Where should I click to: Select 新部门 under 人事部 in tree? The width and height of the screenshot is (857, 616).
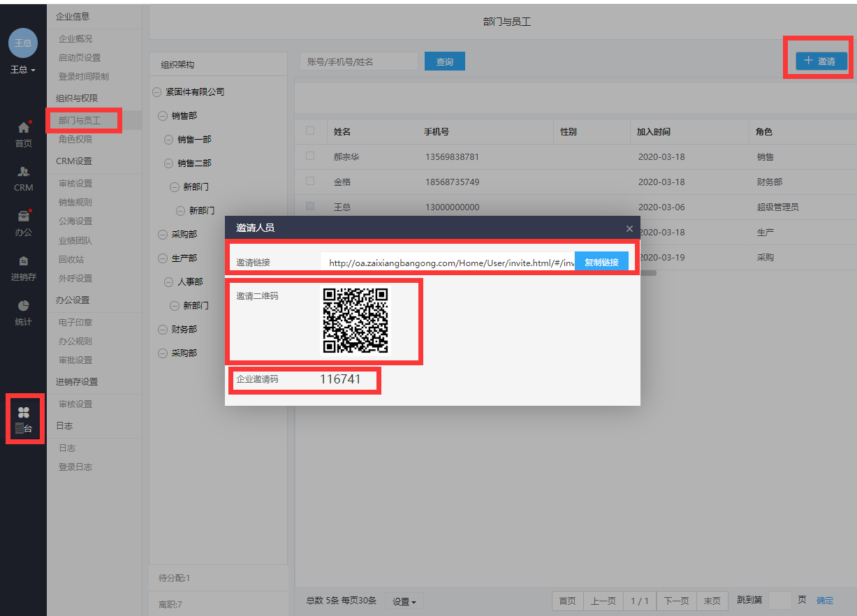[x=196, y=306]
